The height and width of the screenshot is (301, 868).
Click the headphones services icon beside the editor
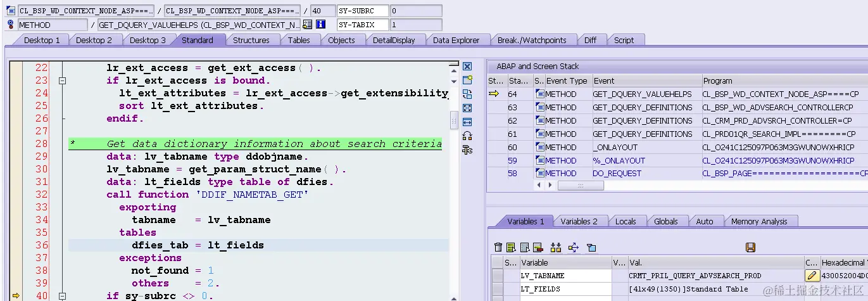(467, 136)
